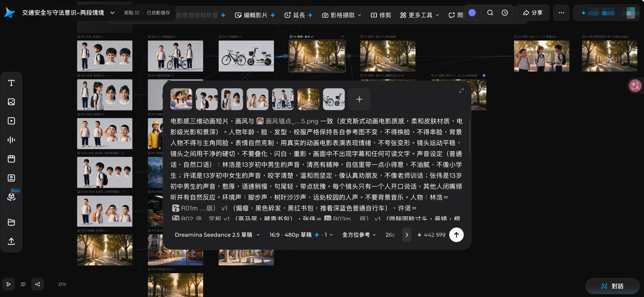This screenshot has height=297, width=644.
Task: Click the 21% zoom level
Action: (x=62, y=284)
